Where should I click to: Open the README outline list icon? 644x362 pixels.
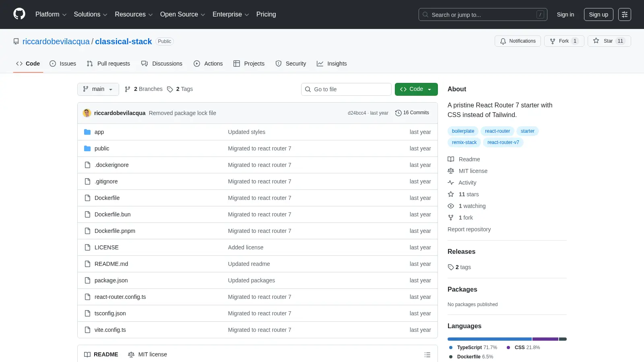[427, 355]
